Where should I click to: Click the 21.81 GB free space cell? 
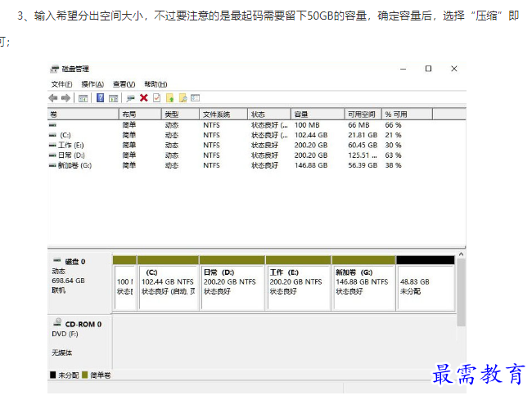(x=363, y=135)
